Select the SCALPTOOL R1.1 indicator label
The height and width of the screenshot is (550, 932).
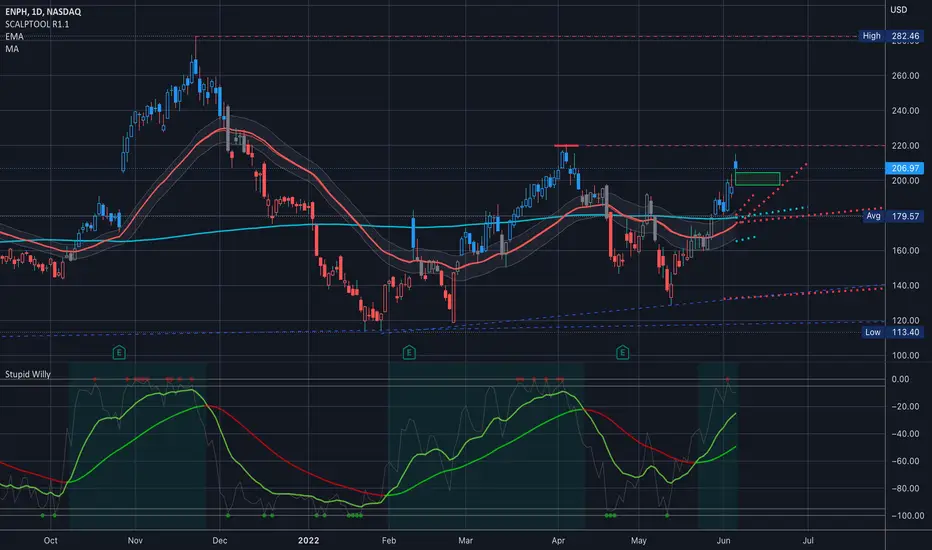coord(37,24)
